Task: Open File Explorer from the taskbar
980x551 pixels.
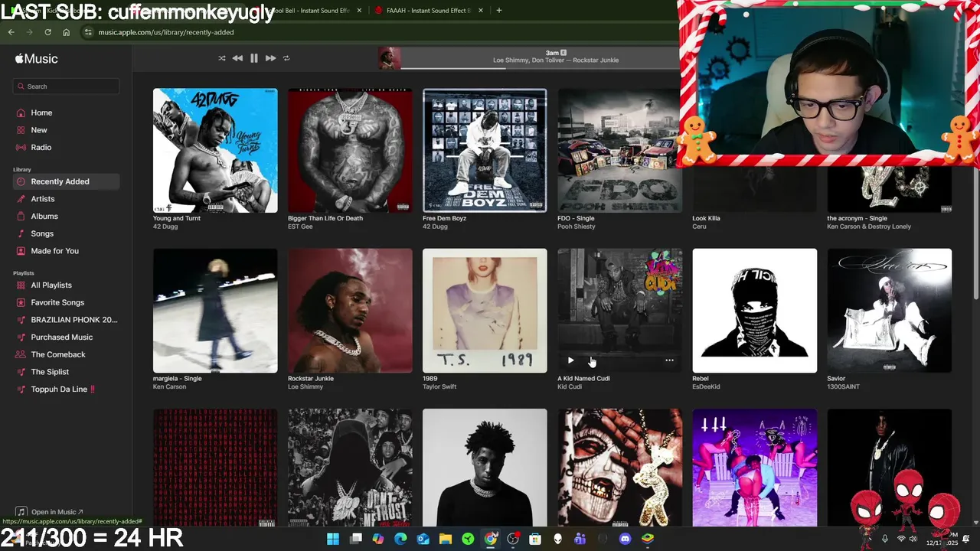Action: point(446,539)
